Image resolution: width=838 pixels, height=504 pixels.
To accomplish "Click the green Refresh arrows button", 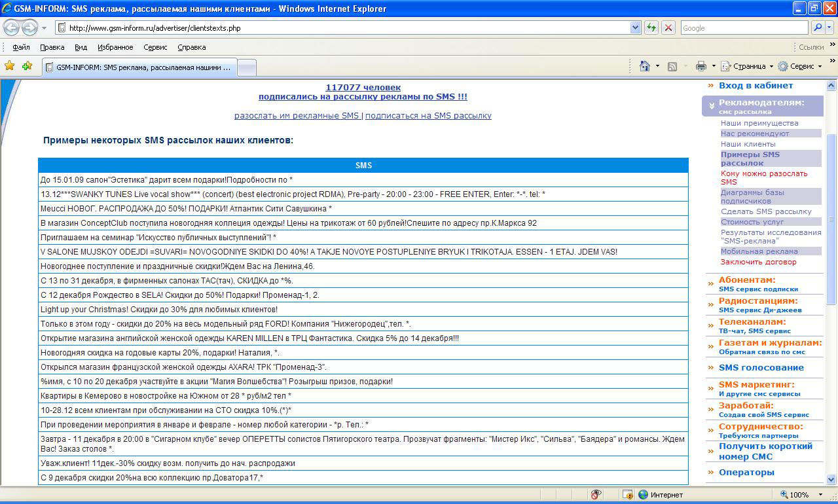I will (x=651, y=28).
